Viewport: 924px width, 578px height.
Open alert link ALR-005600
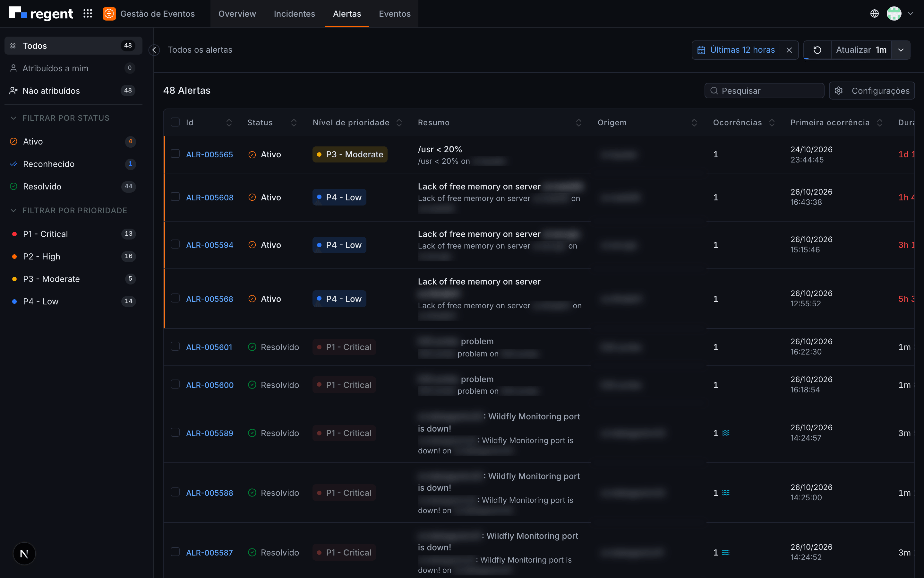pyautogui.click(x=210, y=385)
